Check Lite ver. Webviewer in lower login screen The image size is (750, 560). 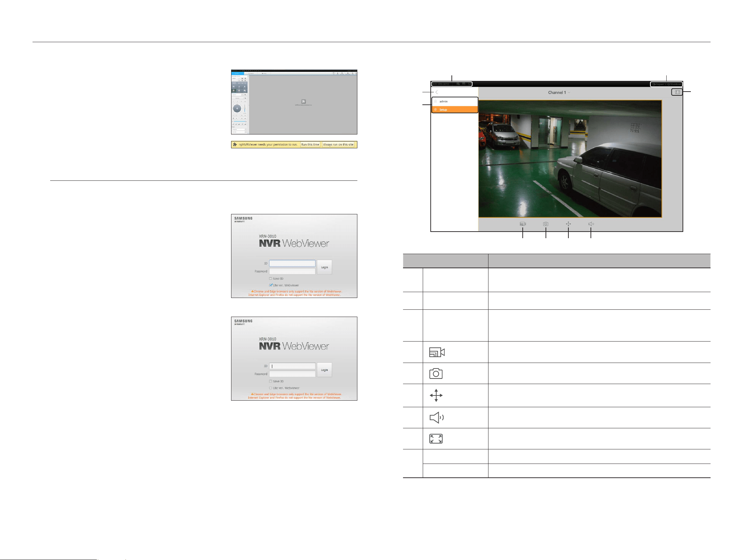coord(271,388)
